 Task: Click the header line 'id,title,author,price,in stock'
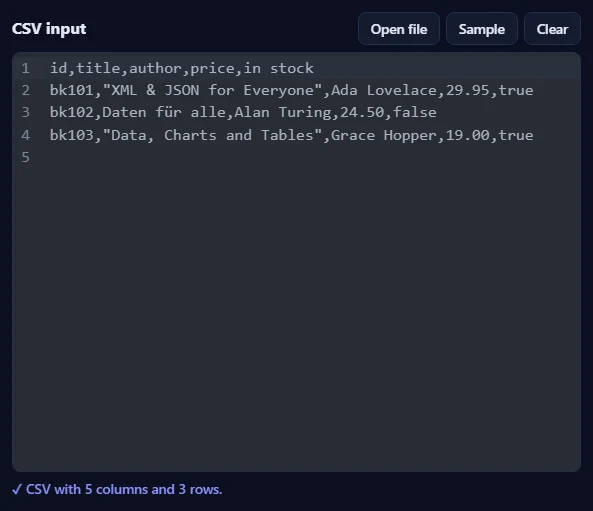tap(182, 68)
